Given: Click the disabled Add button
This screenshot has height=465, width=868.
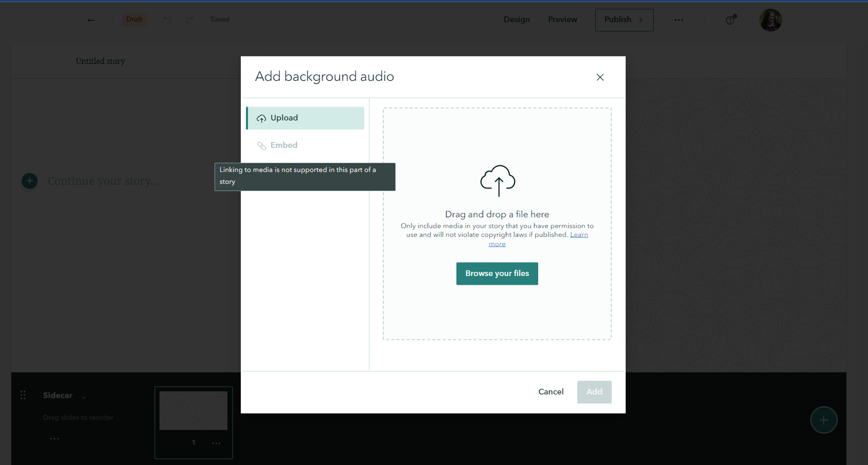Looking at the screenshot, I should [x=594, y=392].
